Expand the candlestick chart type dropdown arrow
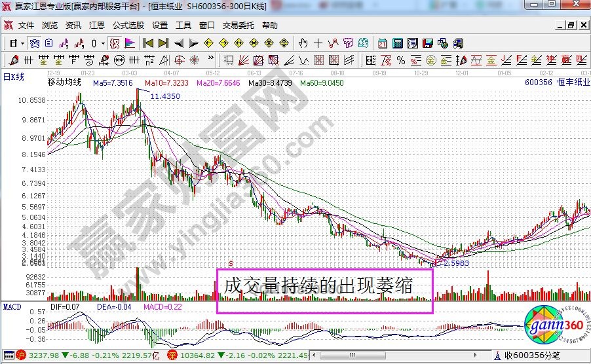This screenshot has height=364, width=591. pyautogui.click(x=103, y=43)
